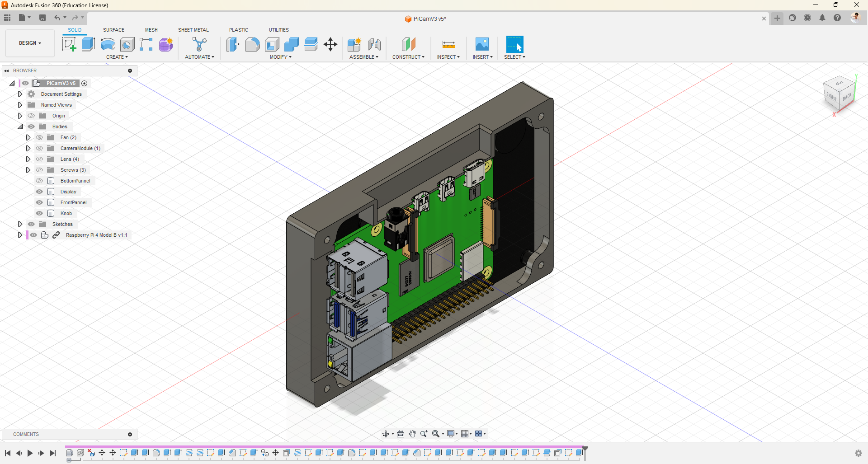The height and width of the screenshot is (464, 868).
Task: Select the Hole tool
Action: tap(127, 44)
